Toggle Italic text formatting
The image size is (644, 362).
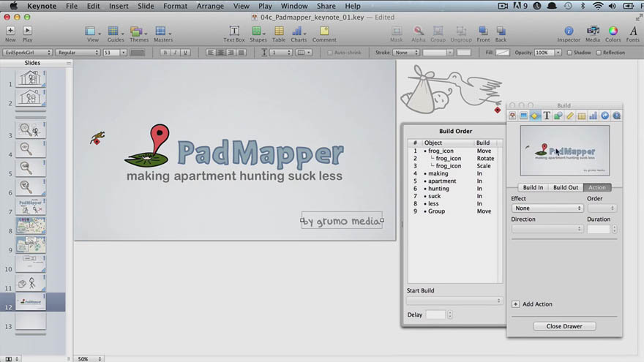(x=176, y=53)
